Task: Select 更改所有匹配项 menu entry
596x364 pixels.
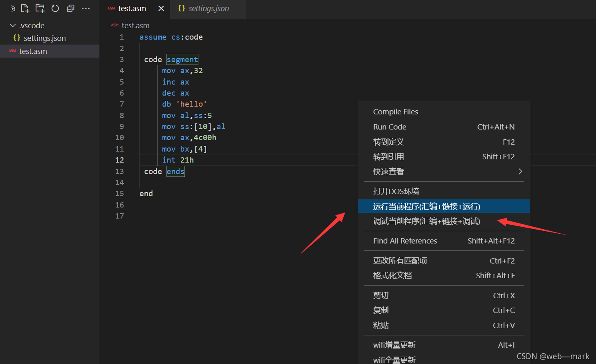Action: point(444,261)
